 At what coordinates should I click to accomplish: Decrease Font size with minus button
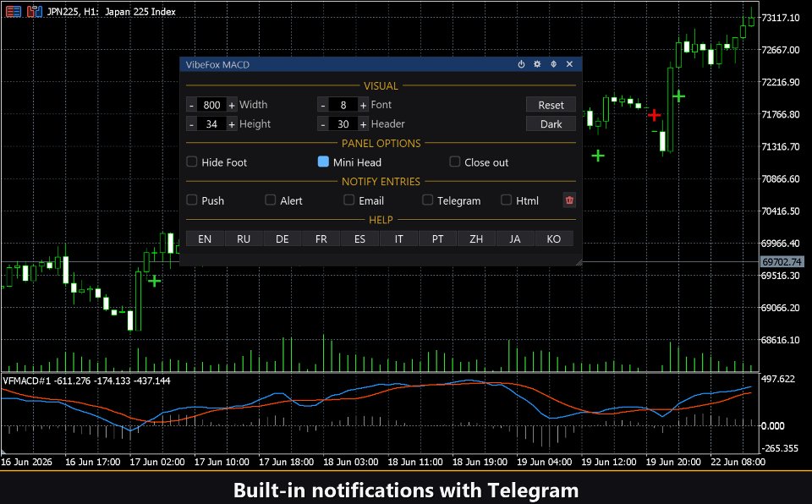point(323,105)
